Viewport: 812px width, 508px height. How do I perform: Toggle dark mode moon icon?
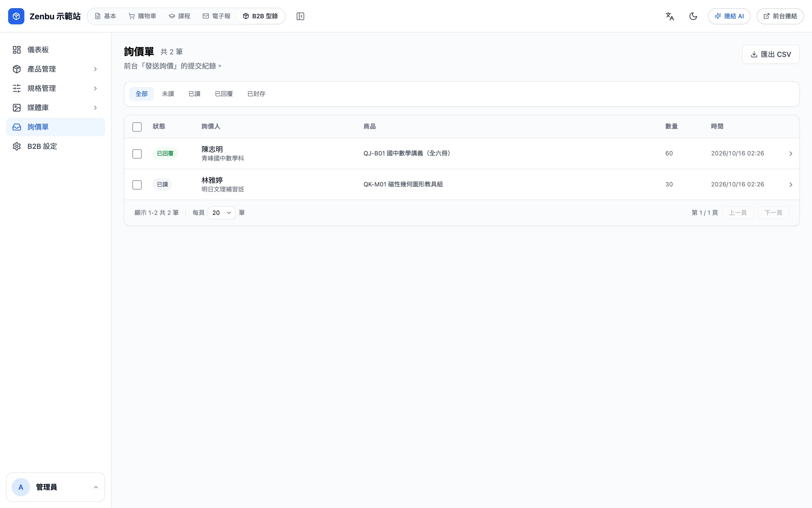click(x=693, y=16)
